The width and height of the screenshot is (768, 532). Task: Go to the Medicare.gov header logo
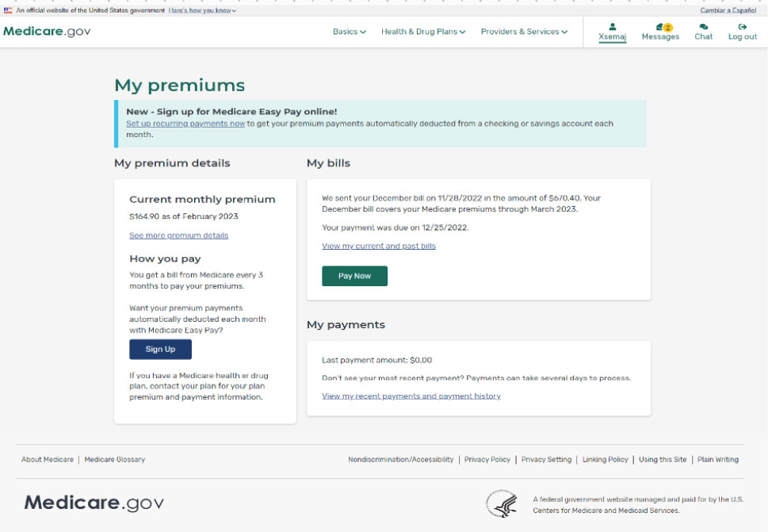tap(47, 32)
